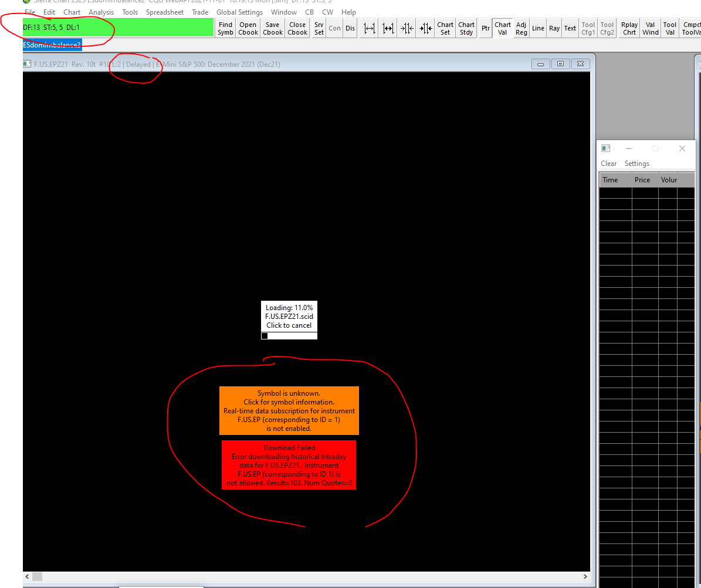This screenshot has height=588, width=701.
Task: Select the Adj Reg tool
Action: [x=521, y=28]
